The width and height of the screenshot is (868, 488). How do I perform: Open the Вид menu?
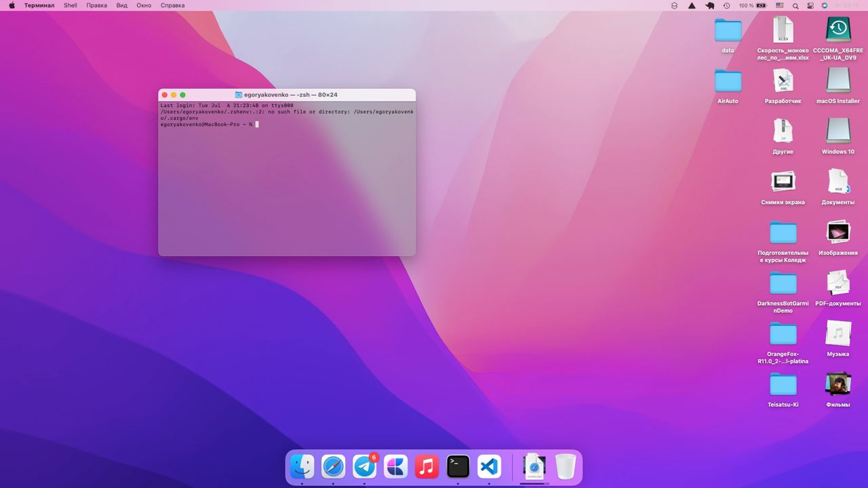pyautogui.click(x=122, y=5)
